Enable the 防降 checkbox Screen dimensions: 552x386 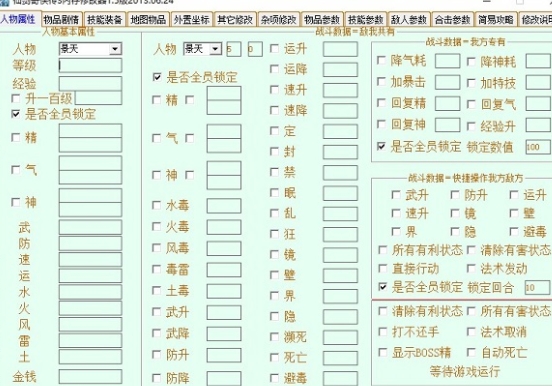[156, 378]
